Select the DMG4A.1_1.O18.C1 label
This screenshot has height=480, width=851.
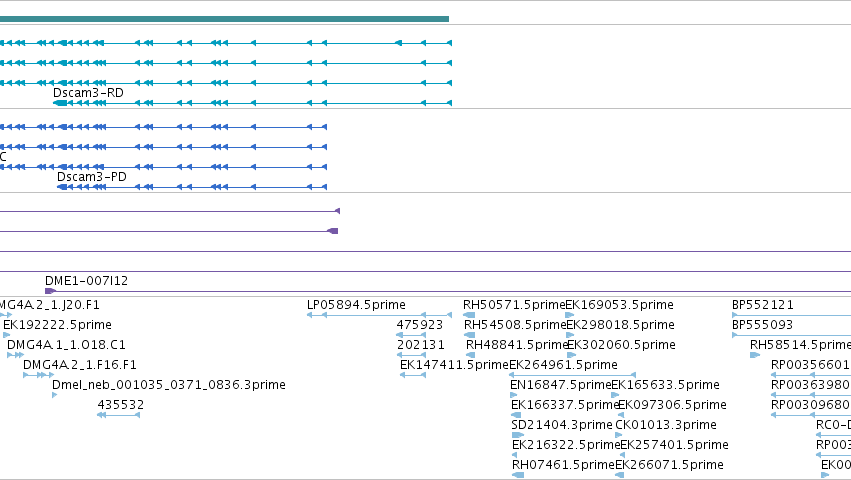click(x=66, y=345)
